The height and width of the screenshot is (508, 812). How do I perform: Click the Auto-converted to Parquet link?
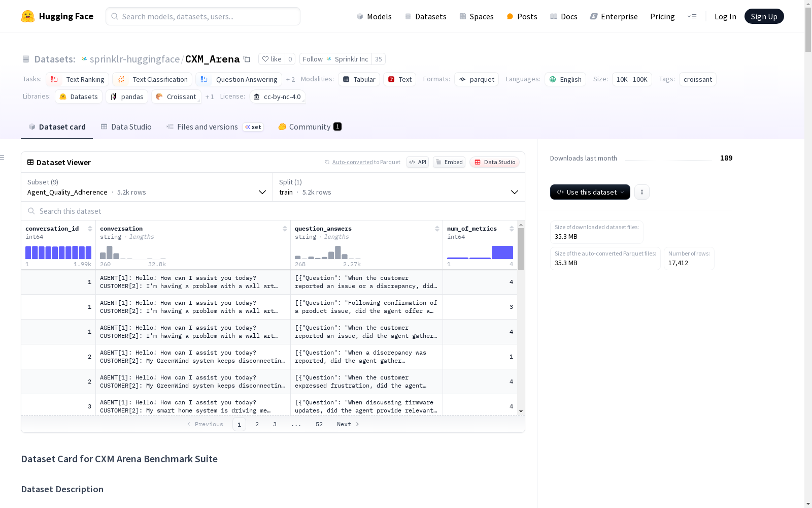366,162
